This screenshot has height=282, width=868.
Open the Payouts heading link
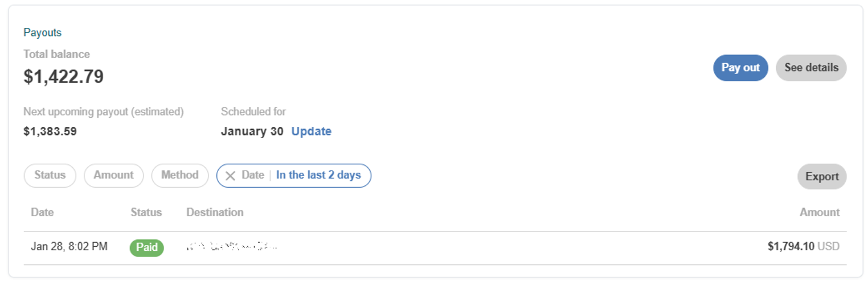click(x=42, y=32)
